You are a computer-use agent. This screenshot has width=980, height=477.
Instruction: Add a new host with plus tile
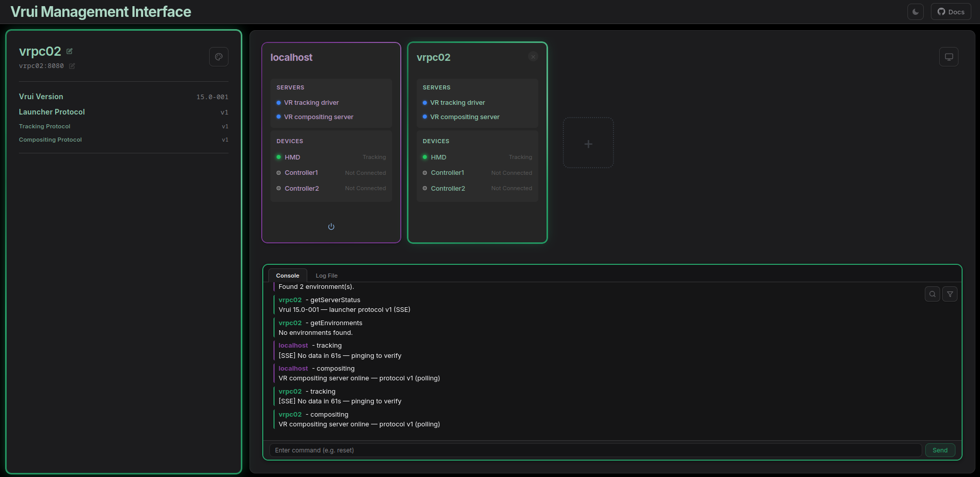pos(588,143)
